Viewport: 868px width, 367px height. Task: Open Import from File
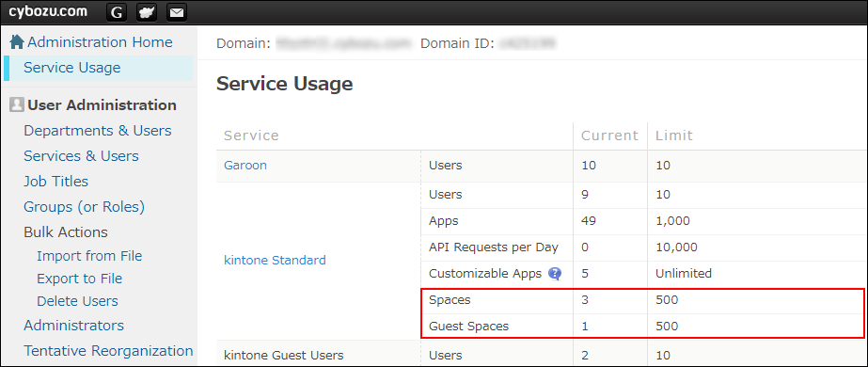click(x=89, y=256)
